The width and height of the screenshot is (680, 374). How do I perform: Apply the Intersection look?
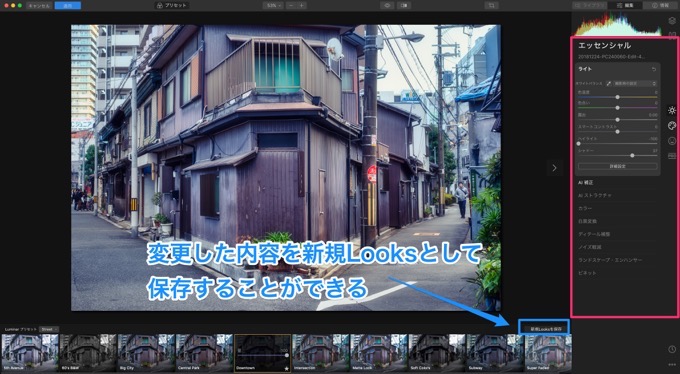321,353
